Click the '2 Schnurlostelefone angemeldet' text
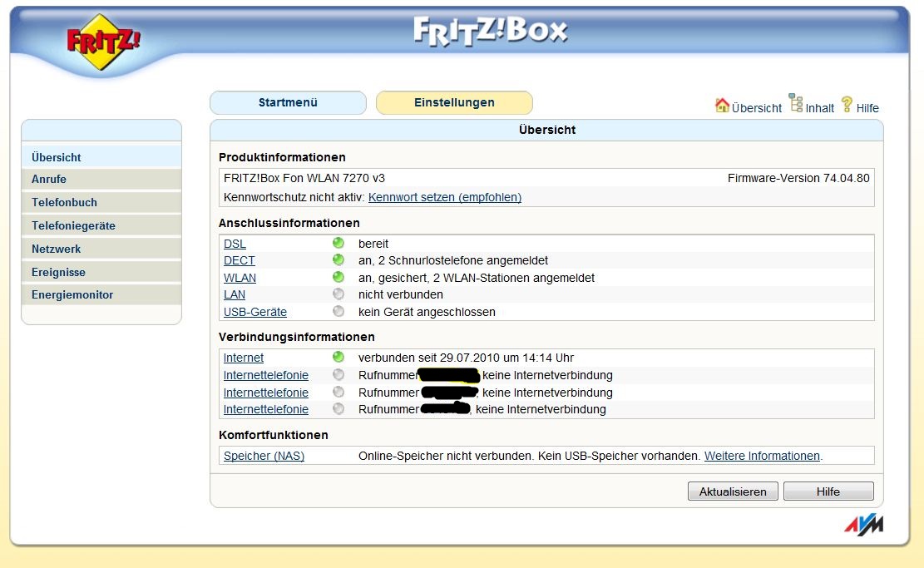This screenshot has height=568, width=924. [463, 260]
